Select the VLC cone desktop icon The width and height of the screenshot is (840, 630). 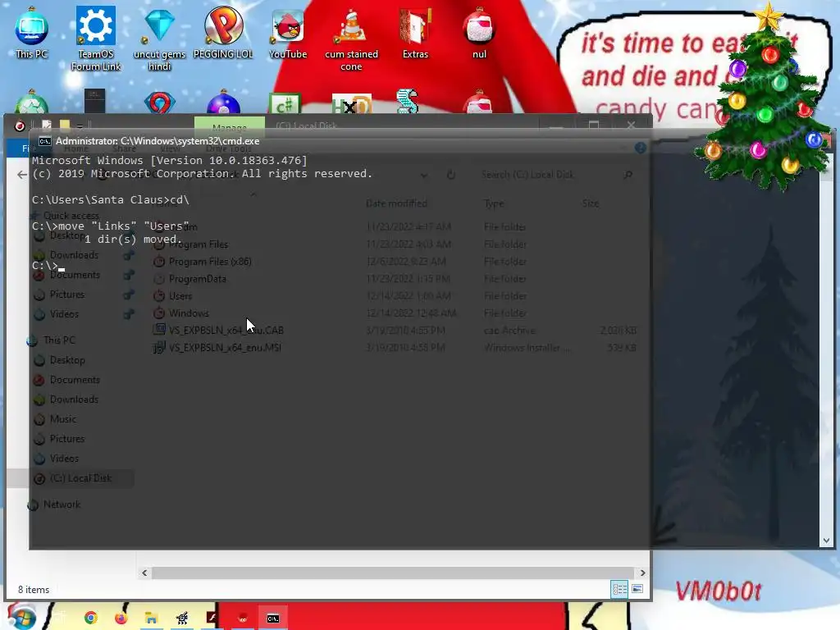coord(351,39)
